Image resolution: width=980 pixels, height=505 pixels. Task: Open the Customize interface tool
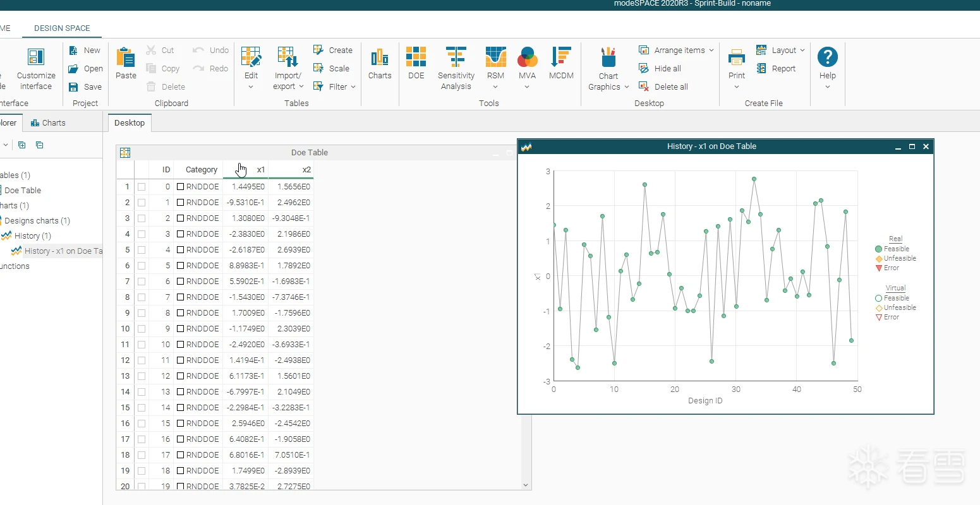click(x=36, y=69)
